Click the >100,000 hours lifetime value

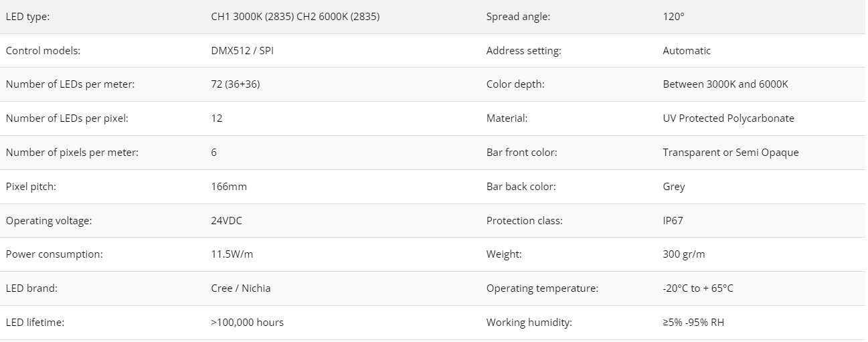248,323
